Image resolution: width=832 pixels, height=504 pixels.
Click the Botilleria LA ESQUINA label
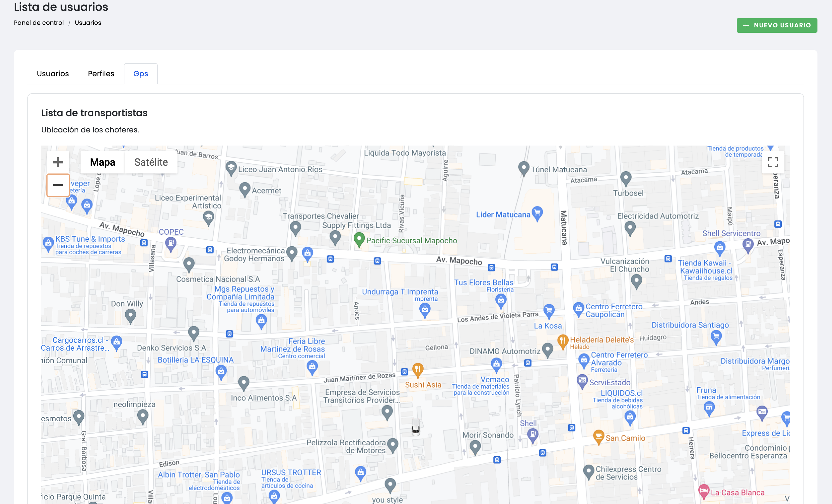coord(195,360)
